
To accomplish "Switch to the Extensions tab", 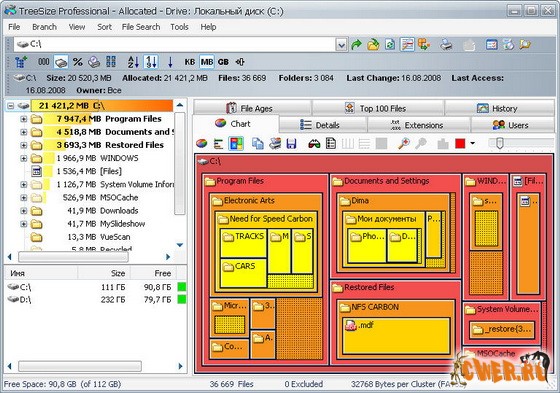I will coord(418,125).
